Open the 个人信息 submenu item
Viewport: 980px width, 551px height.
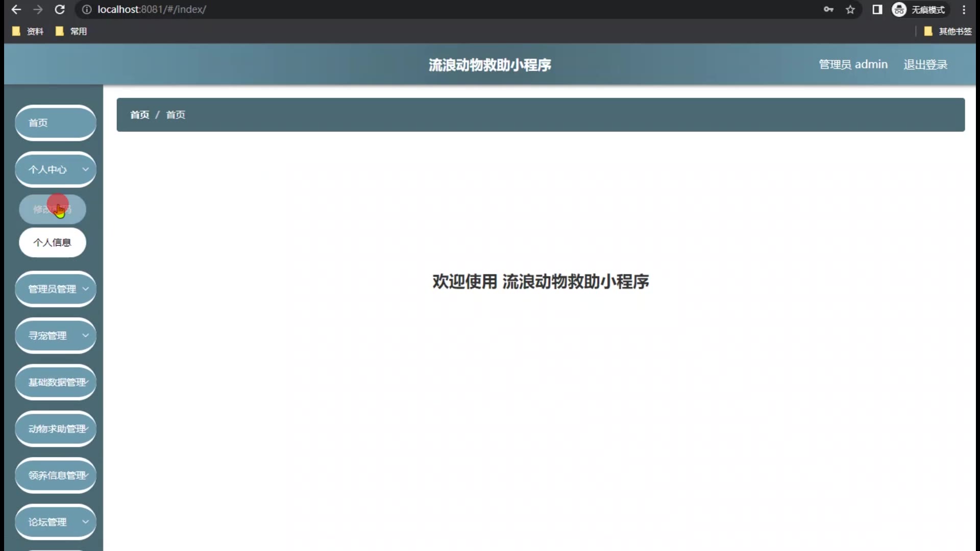[52, 243]
